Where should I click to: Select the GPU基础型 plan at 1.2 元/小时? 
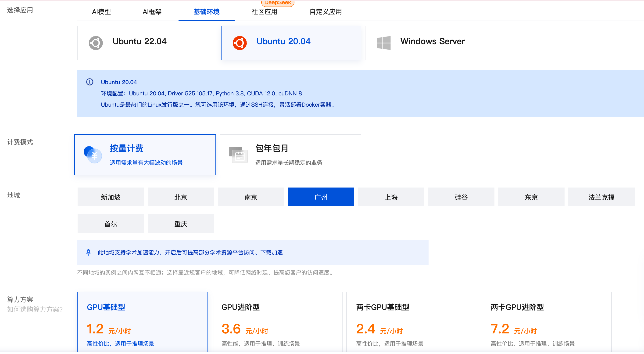point(143,322)
